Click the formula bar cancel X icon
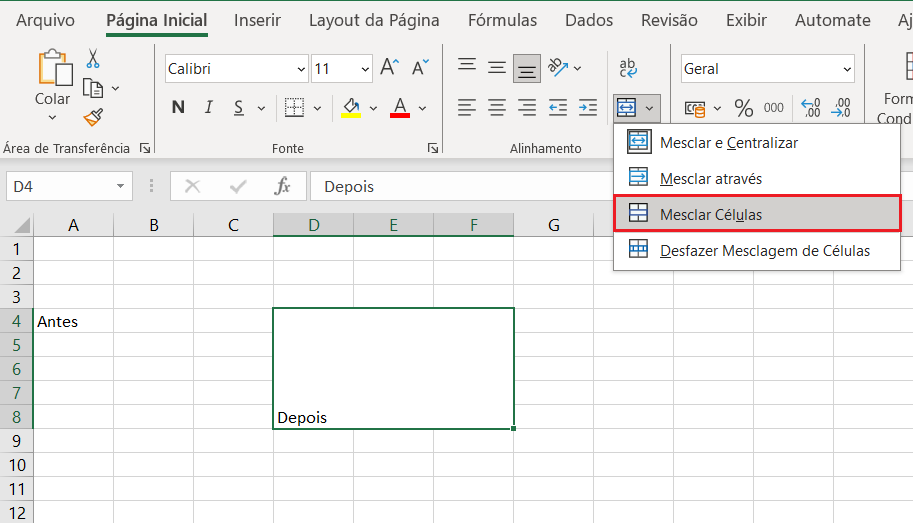 pyautogui.click(x=192, y=186)
